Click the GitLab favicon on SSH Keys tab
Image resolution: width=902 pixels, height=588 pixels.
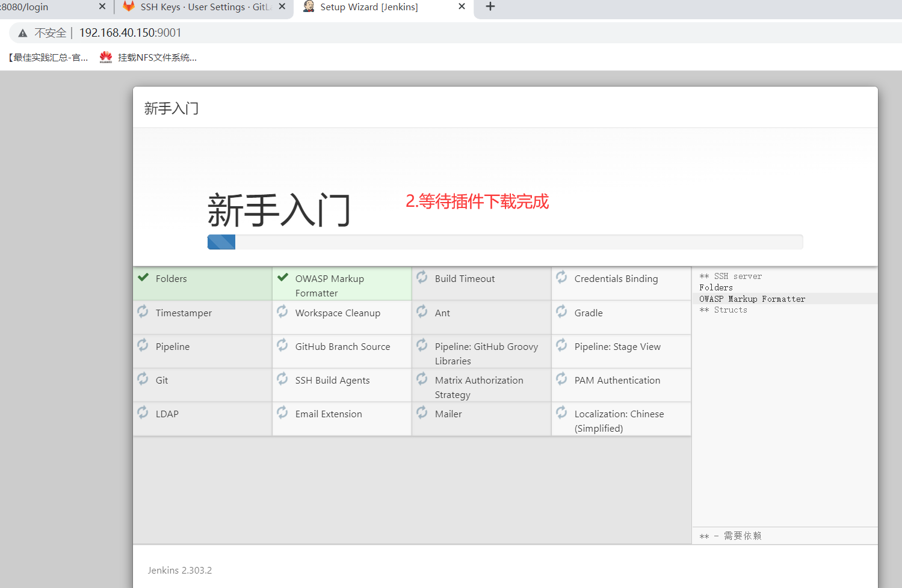[x=129, y=7]
